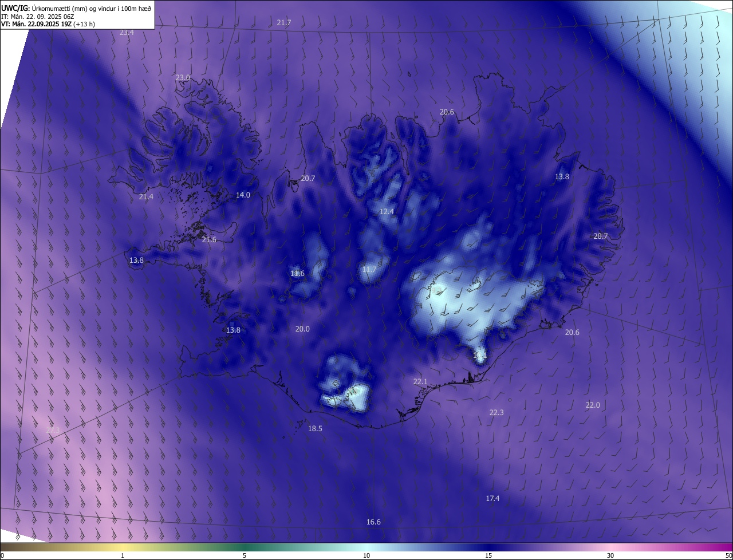Click the 12.4 value label
This screenshot has height=560, width=733.
tap(387, 212)
